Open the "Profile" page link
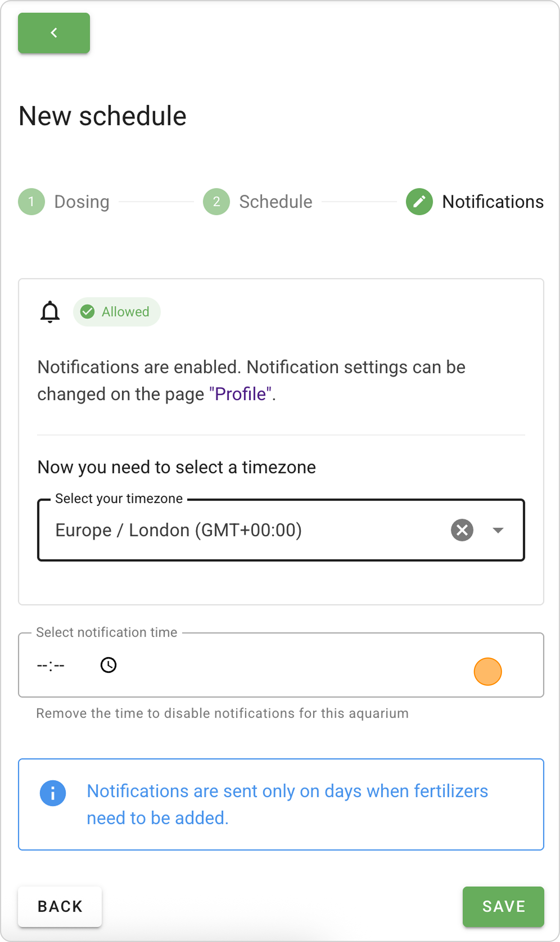Image resolution: width=560 pixels, height=942 pixels. pos(240,394)
